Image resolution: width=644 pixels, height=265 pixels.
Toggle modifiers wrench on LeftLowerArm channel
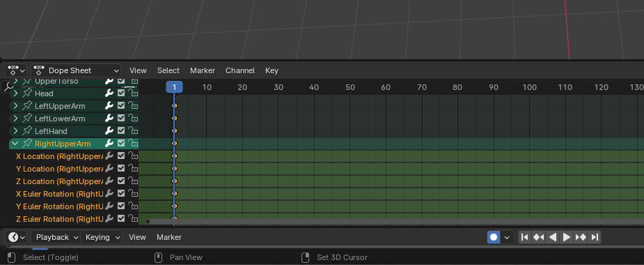(109, 119)
